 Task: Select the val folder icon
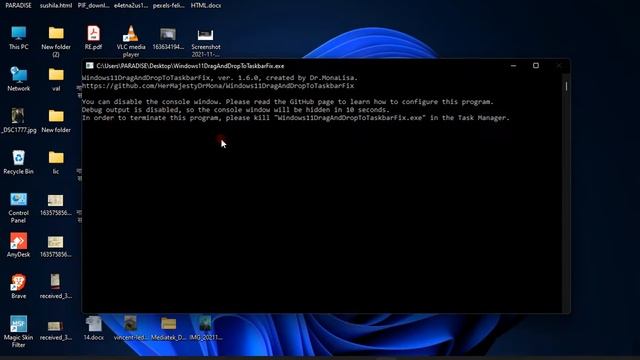[56, 79]
